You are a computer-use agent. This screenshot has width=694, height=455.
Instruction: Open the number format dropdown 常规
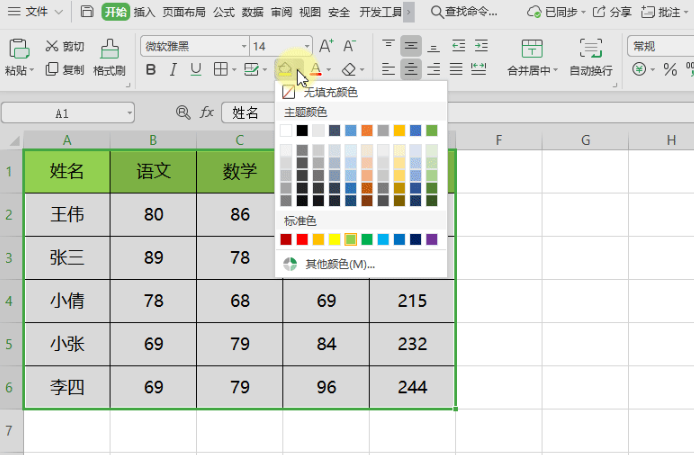pyautogui.click(x=660, y=46)
